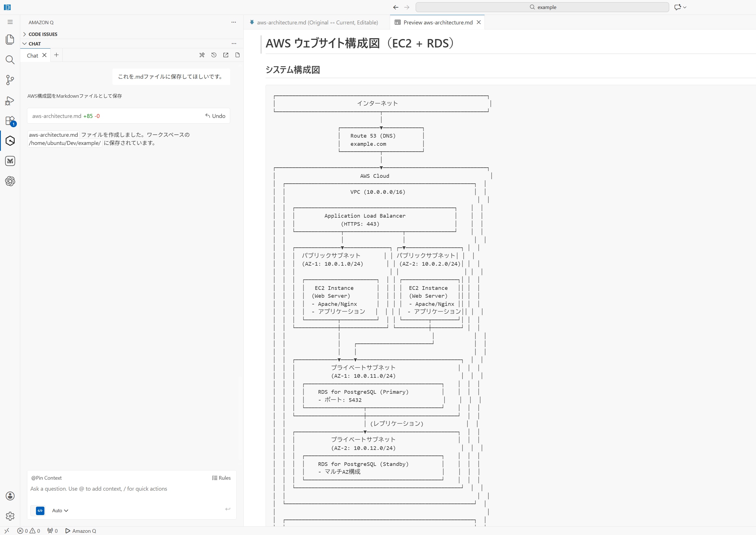Toggle primary sidebar with top-left icon
The image size is (756, 535).
tap(7, 7)
